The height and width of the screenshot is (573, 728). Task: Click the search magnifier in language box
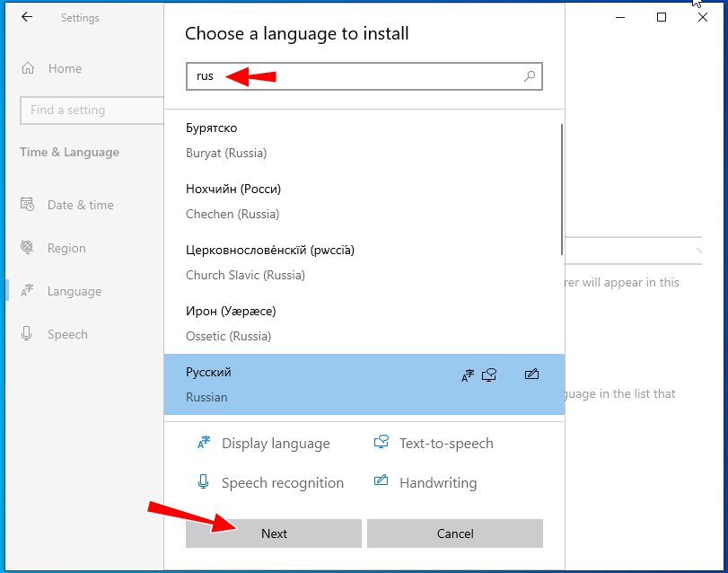coord(530,76)
